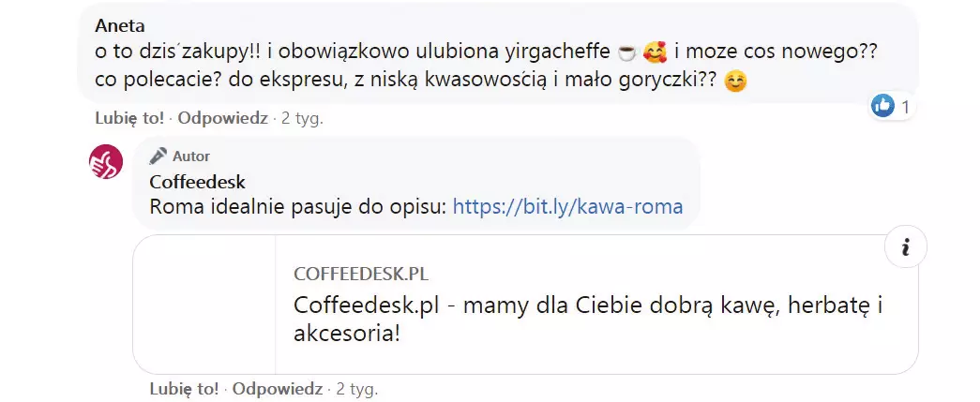Click the "2 tyg." timestamp under Coffeedesk's reply
Screen dimensions: 980x402
tap(356, 388)
